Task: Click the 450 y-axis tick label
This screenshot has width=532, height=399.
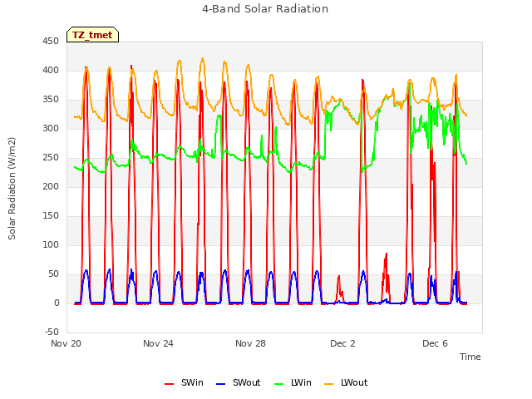Action: [x=51, y=41]
